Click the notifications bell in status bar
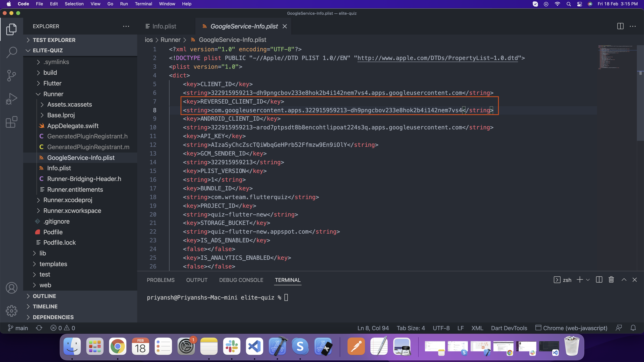The height and width of the screenshot is (362, 644). click(x=633, y=328)
